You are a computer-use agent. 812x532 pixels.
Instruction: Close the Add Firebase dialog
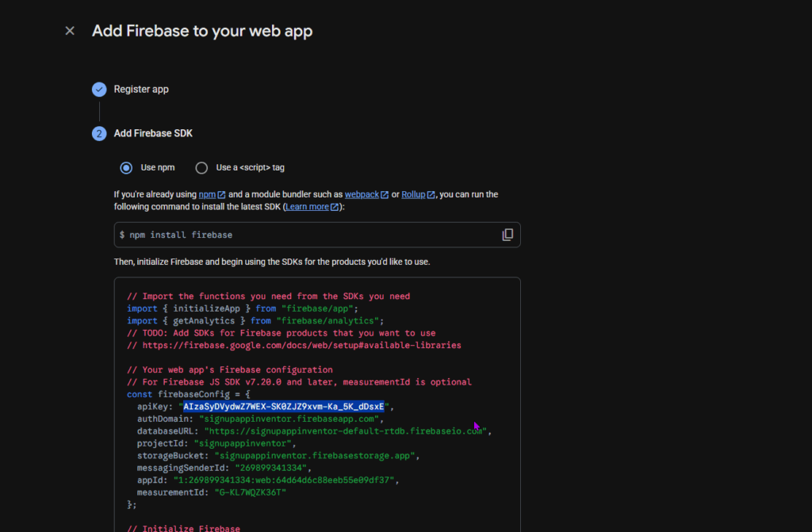pos(70,31)
